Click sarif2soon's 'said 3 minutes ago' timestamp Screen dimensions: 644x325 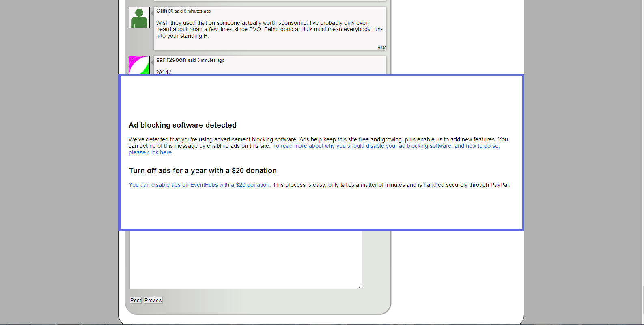pos(206,61)
